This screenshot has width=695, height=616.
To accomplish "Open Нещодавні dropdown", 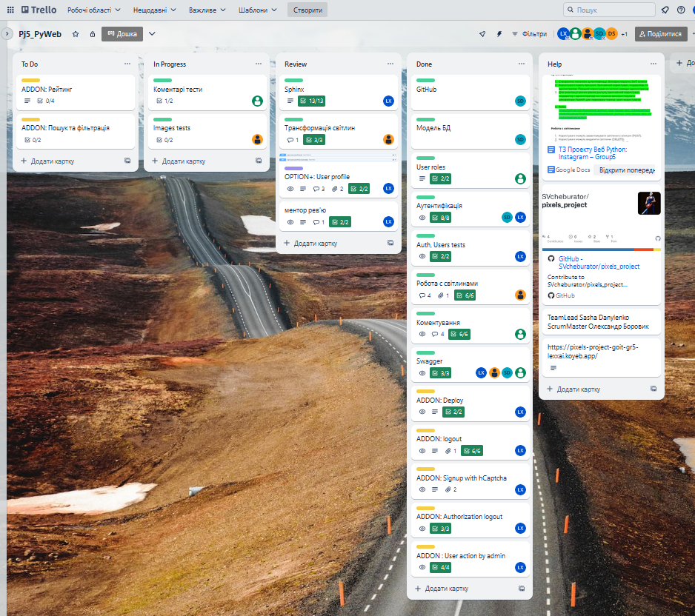I will [154, 10].
